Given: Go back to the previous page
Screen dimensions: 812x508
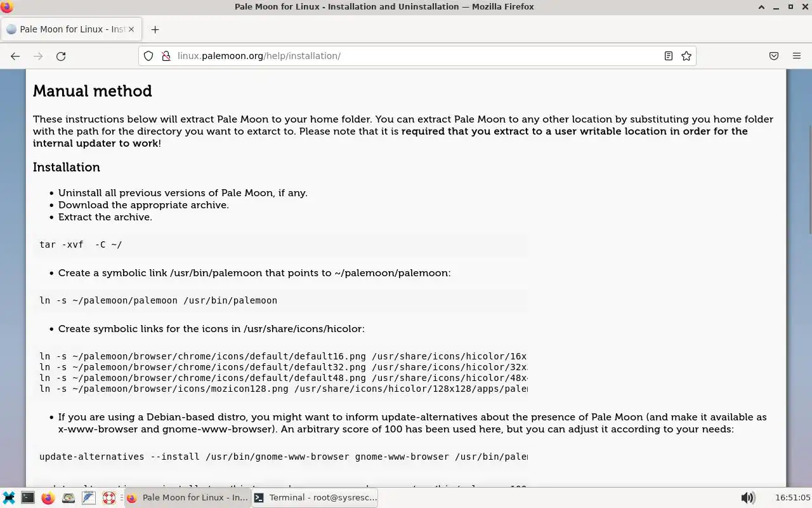Looking at the screenshot, I should 15,56.
